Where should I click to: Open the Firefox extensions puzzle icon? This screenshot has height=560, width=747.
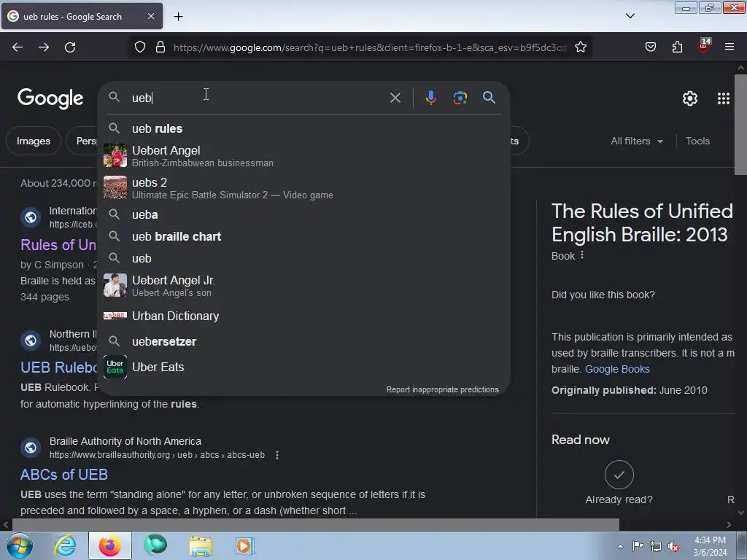[677, 47]
